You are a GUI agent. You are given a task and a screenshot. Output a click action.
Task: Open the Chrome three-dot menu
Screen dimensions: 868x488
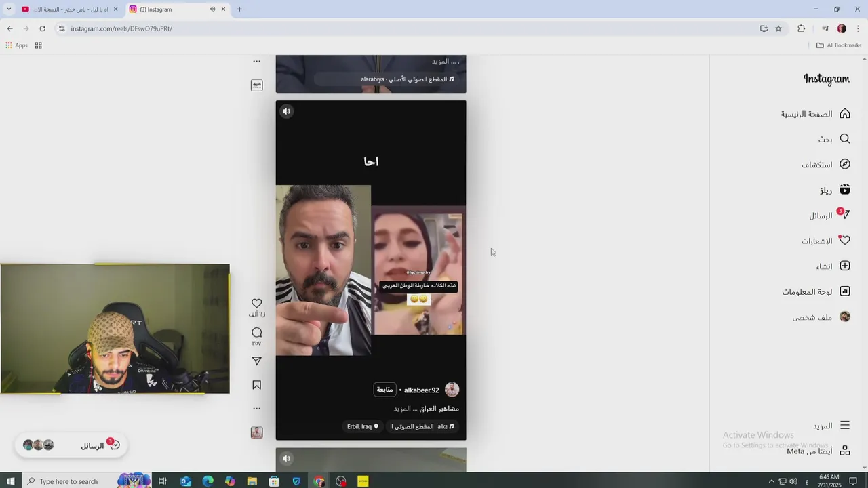(x=858, y=28)
